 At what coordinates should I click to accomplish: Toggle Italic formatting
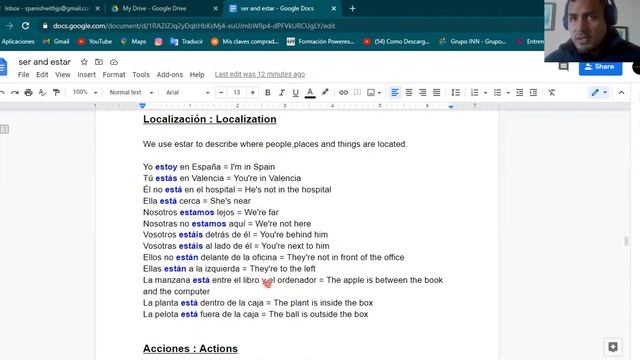pos(282,93)
